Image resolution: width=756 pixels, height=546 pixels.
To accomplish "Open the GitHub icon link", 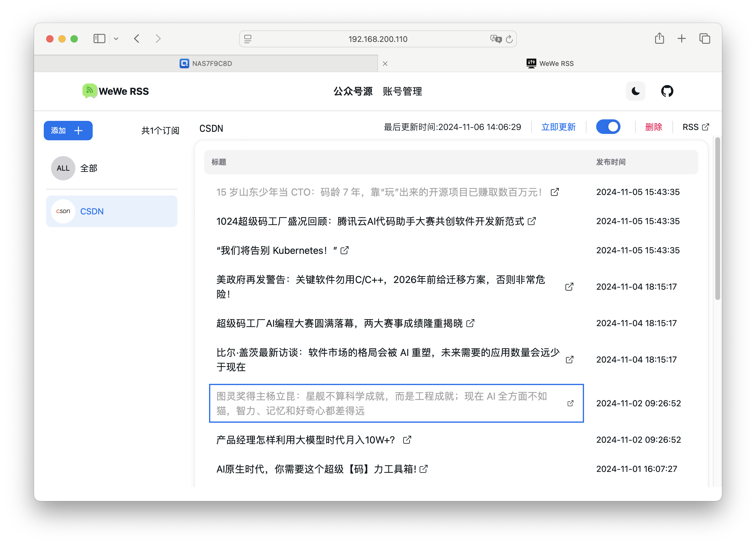I will (x=667, y=91).
